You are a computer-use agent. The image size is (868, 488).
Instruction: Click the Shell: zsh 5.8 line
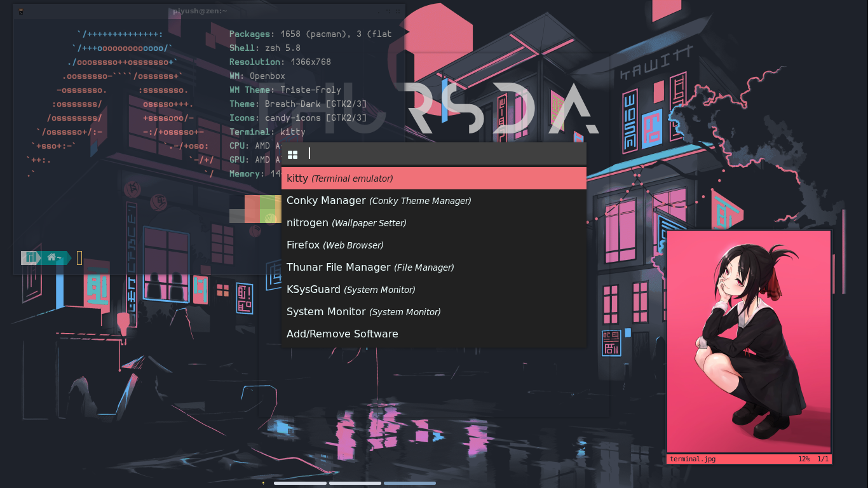[x=265, y=48]
